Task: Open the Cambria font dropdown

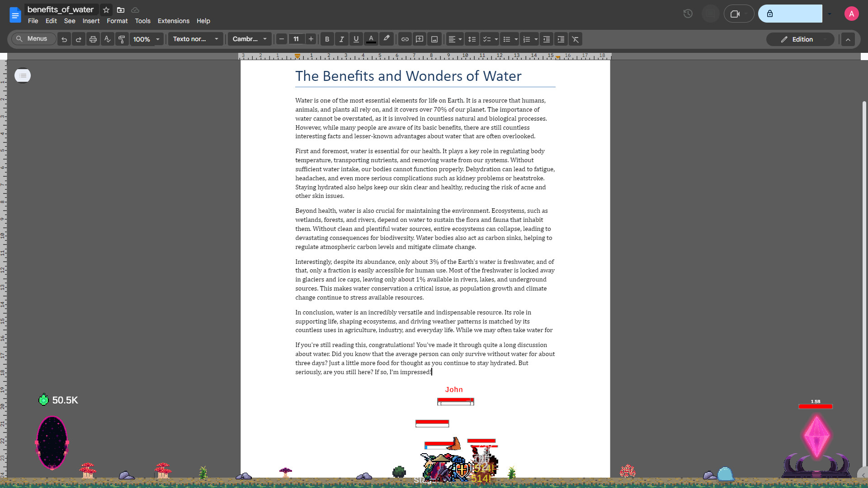Action: tap(250, 39)
